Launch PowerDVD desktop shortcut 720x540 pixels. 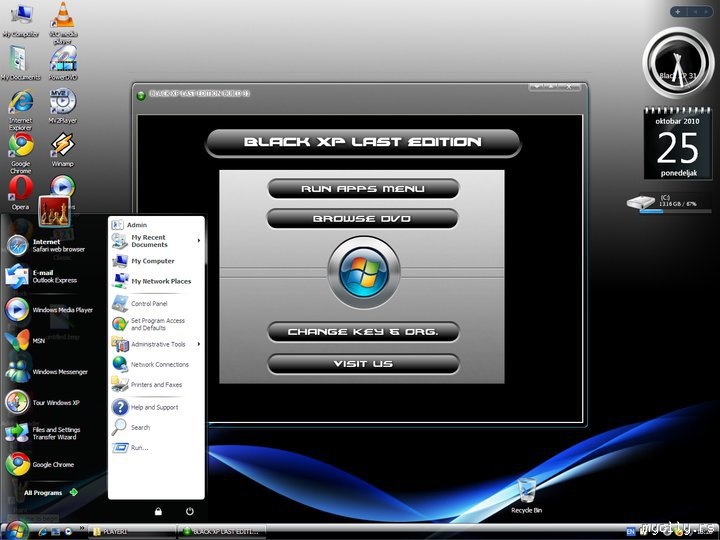coord(63,63)
